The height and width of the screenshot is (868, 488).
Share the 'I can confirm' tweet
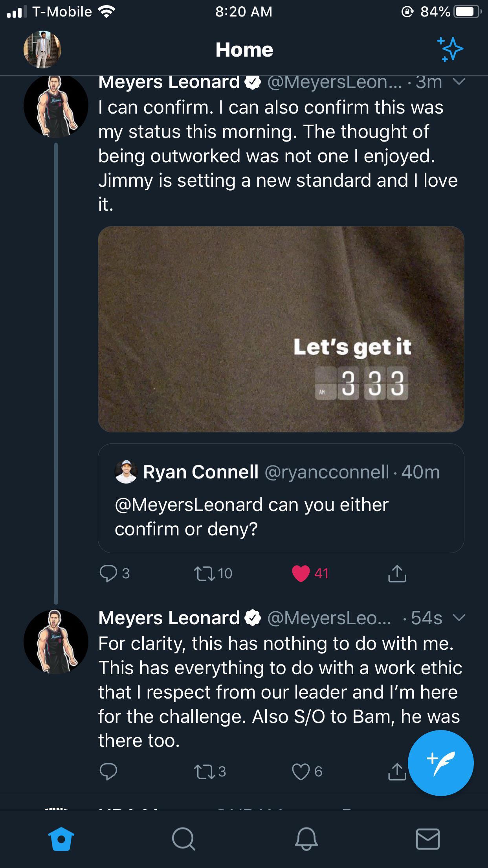pyautogui.click(x=397, y=573)
